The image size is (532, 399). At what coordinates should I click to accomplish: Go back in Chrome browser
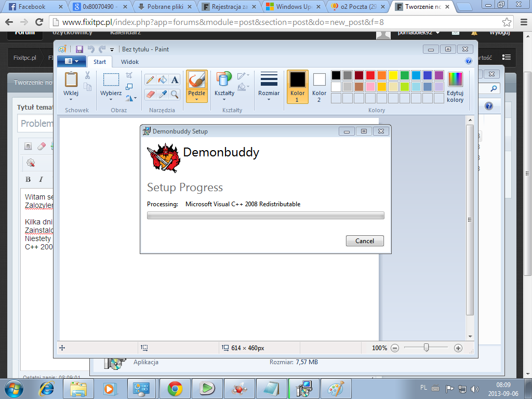point(9,22)
